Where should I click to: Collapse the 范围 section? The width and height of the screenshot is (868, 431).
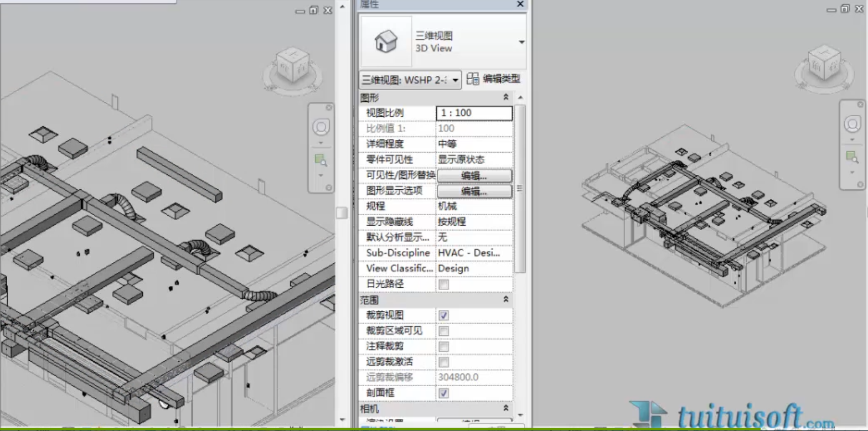point(505,299)
